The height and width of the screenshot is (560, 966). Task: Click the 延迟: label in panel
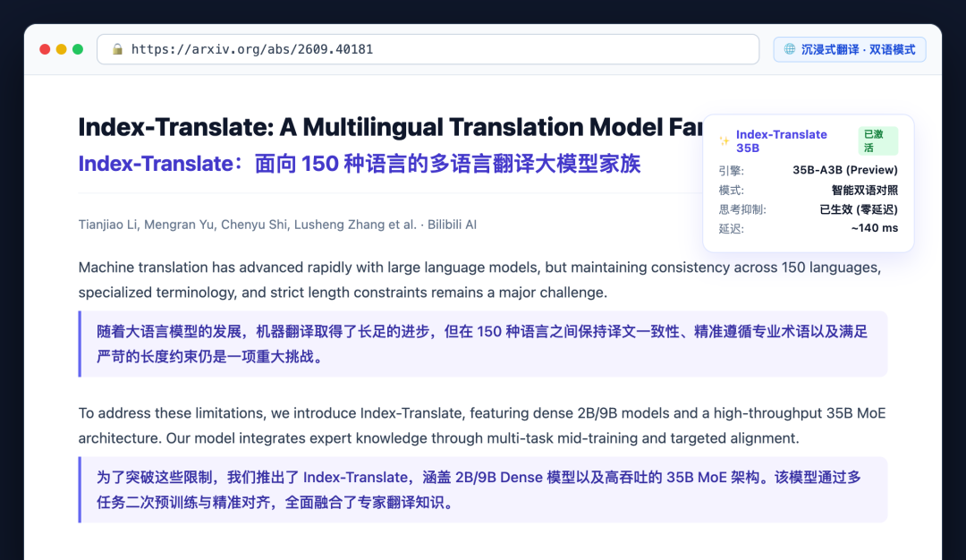click(731, 229)
